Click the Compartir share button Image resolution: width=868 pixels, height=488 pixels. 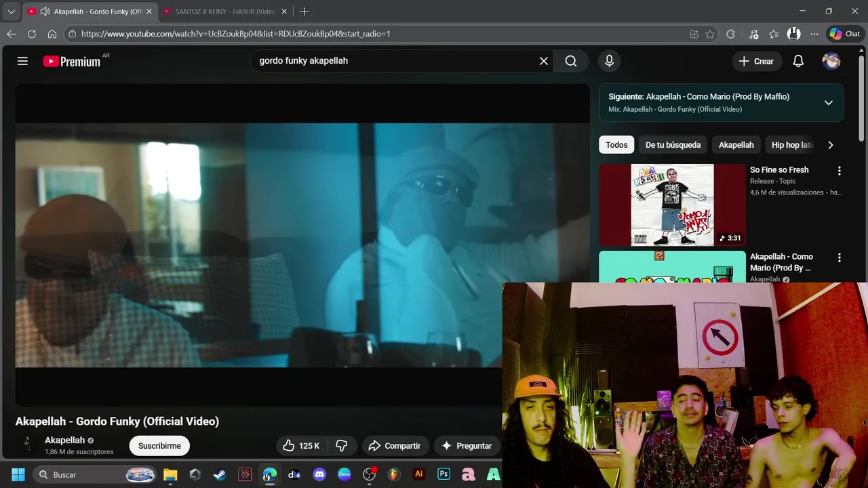(x=395, y=445)
